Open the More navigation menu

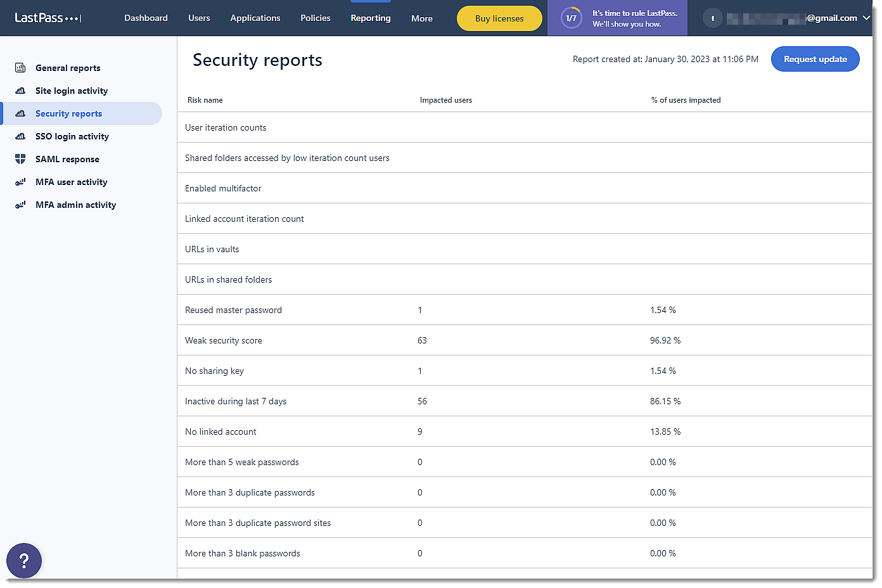click(421, 18)
